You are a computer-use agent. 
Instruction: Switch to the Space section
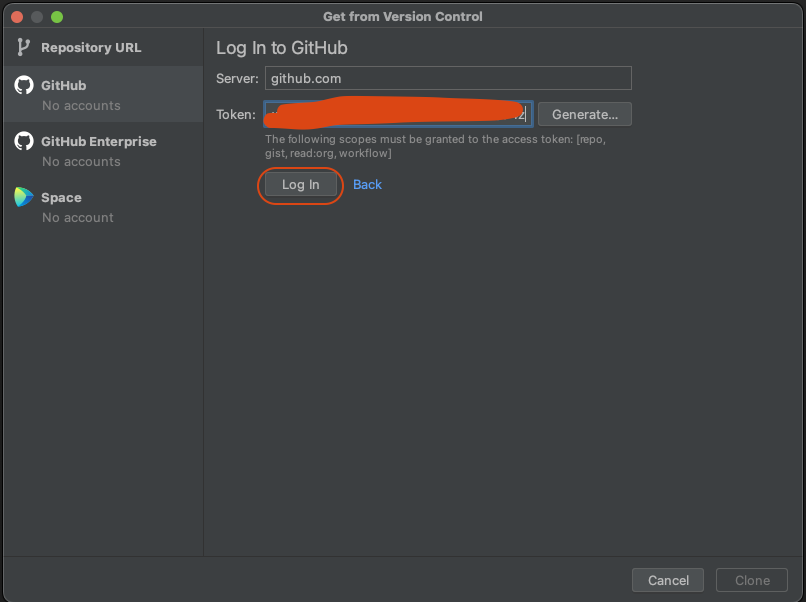[103, 206]
